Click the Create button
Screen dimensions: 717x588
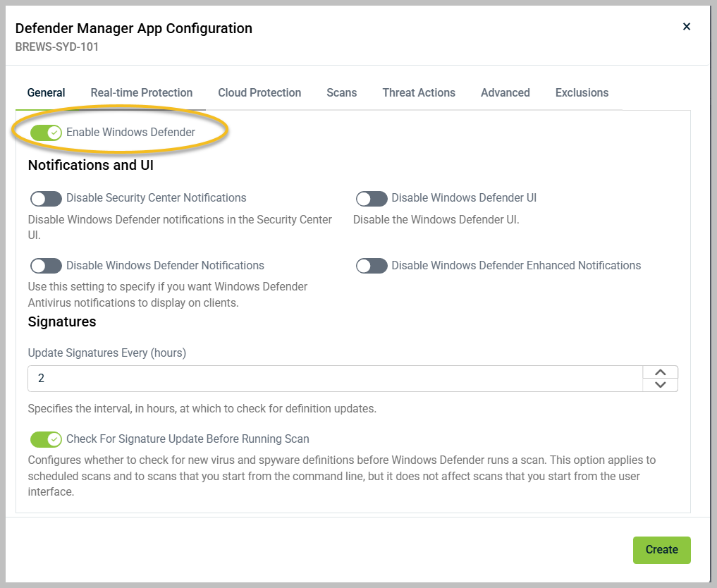click(661, 550)
